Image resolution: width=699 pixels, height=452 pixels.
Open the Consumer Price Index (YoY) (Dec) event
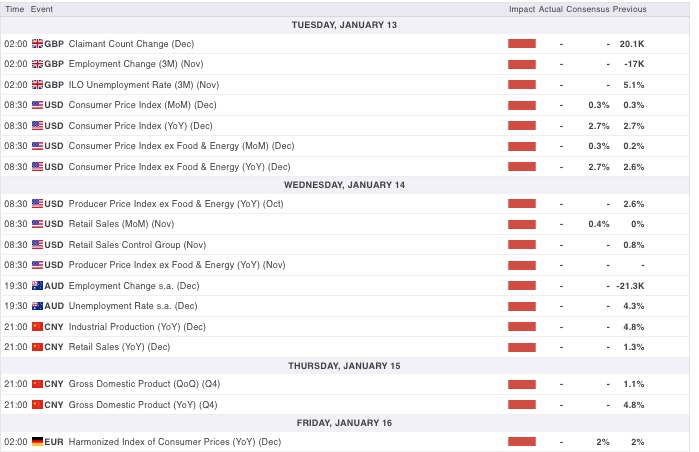[x=140, y=126]
